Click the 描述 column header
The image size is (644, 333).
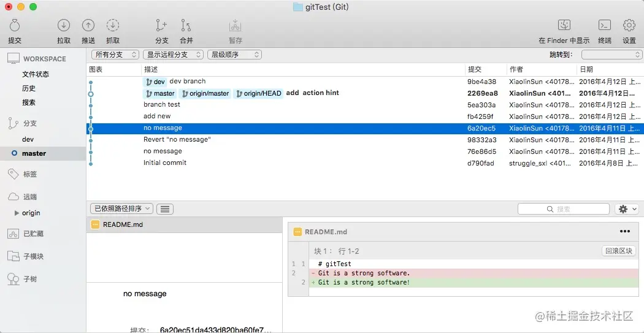click(x=303, y=70)
